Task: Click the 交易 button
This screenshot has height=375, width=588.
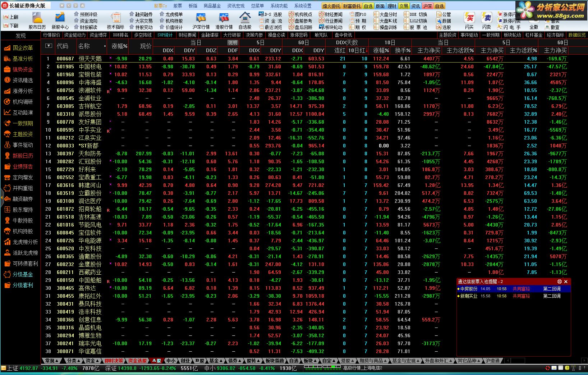Action: [x=404, y=6]
